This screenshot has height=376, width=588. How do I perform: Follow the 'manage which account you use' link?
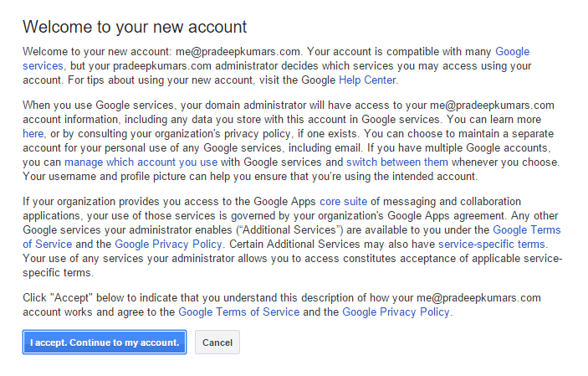(141, 162)
